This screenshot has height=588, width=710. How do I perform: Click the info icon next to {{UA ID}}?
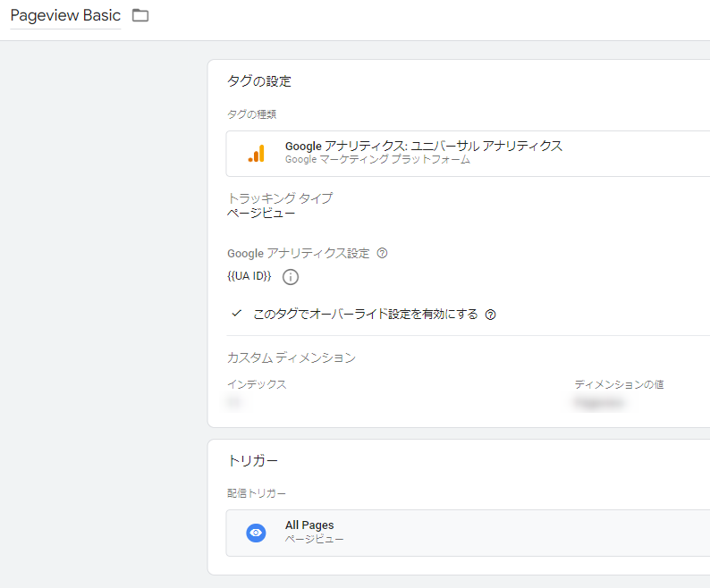[x=291, y=276]
